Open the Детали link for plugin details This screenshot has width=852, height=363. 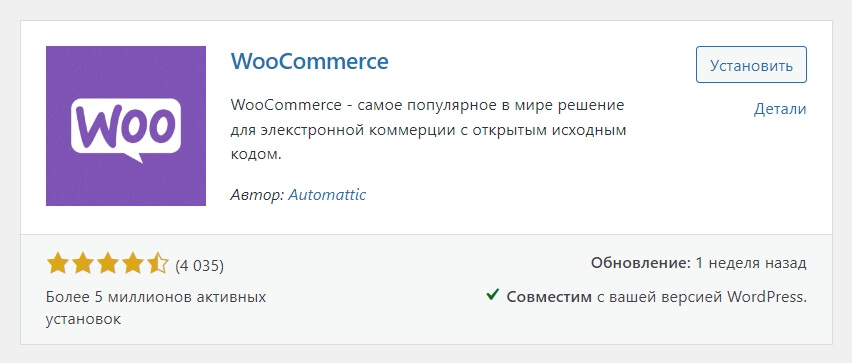coord(780,109)
